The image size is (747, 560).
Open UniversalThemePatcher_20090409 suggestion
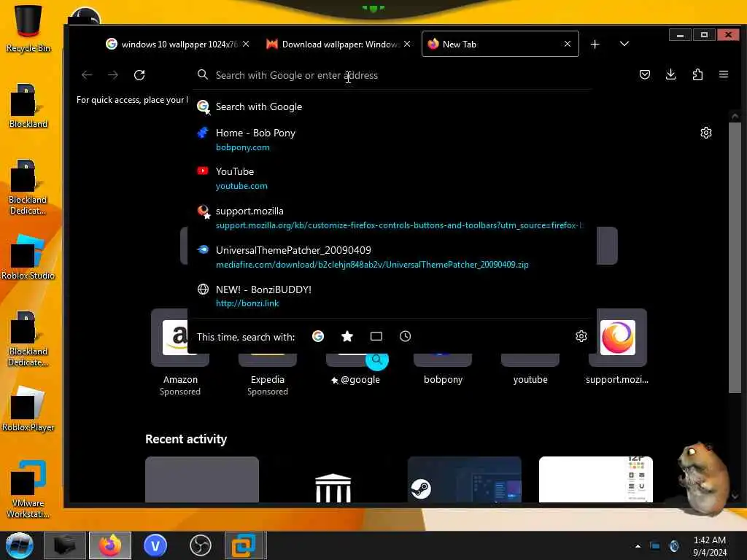pyautogui.click(x=393, y=257)
